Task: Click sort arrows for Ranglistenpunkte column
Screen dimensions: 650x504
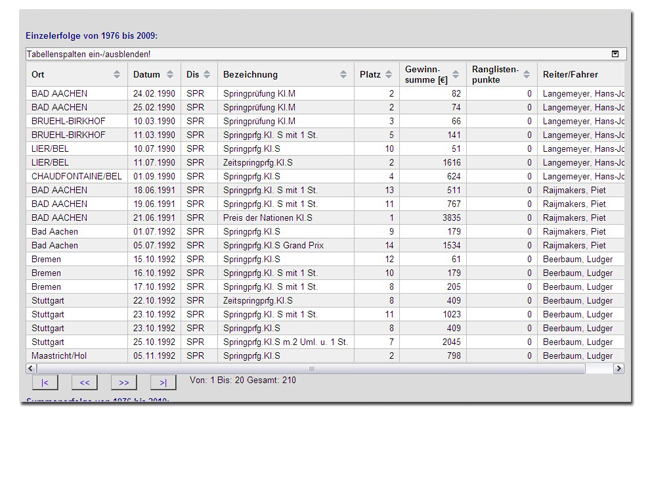Action: point(526,75)
